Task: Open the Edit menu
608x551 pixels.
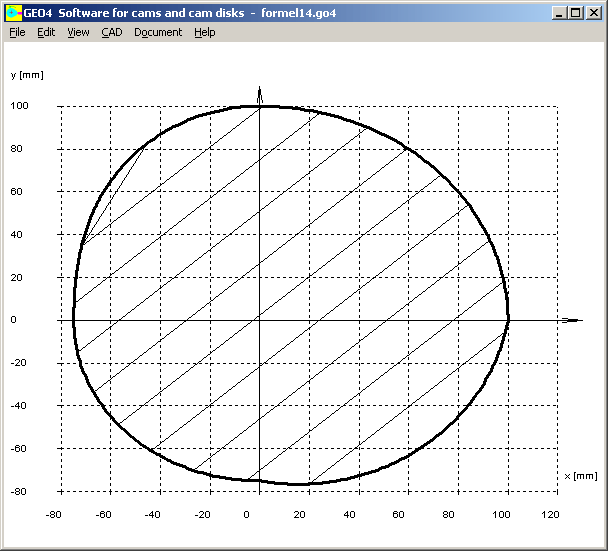Action: tap(46, 32)
